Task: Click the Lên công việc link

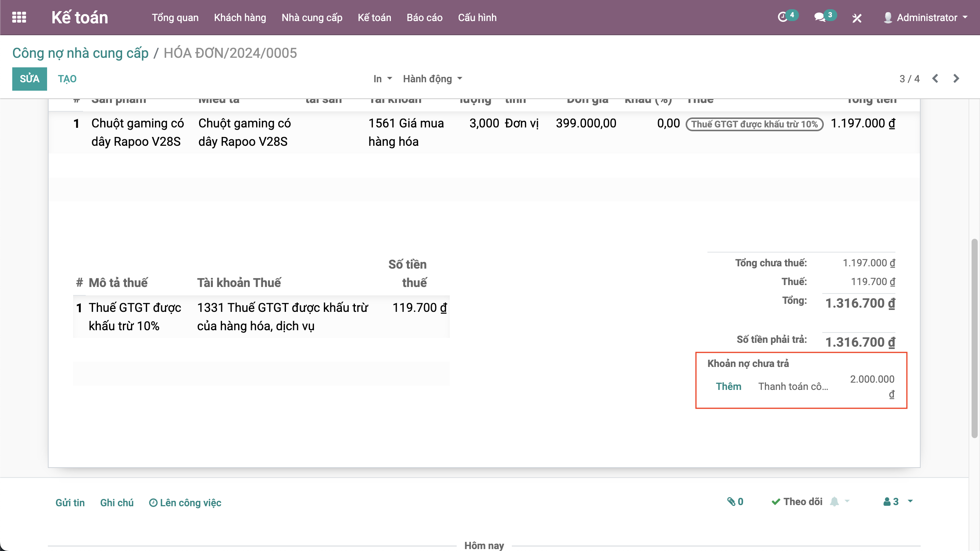Action: (x=185, y=503)
